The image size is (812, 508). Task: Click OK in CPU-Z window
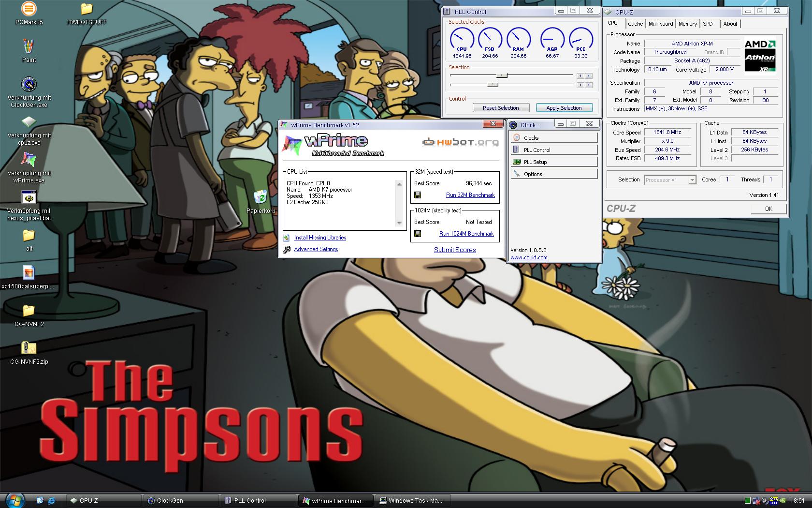768,209
